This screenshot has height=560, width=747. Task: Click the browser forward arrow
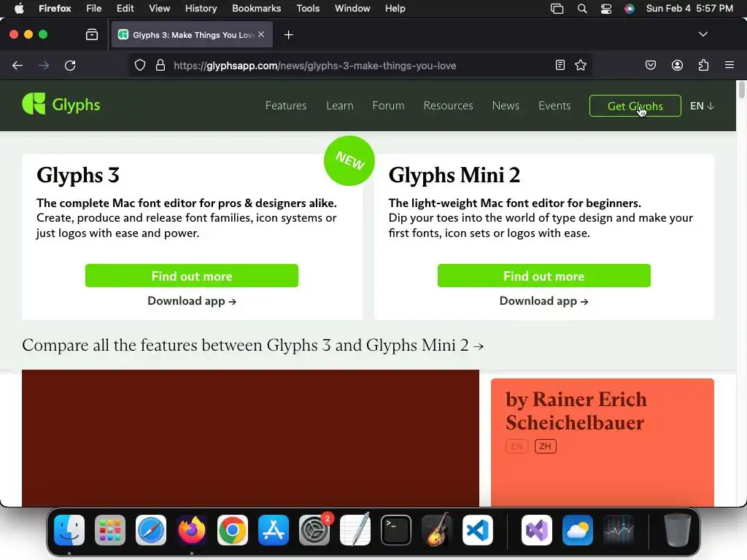[44, 65]
